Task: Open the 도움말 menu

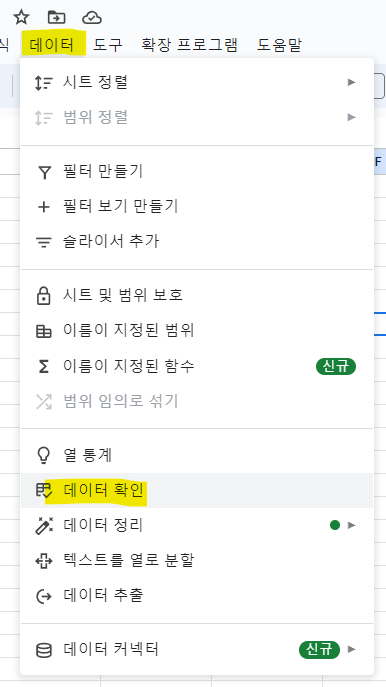Action: click(x=279, y=44)
